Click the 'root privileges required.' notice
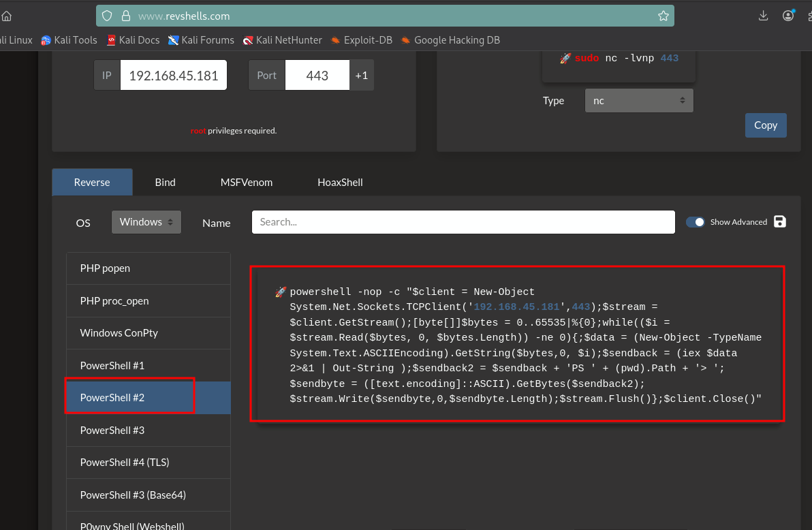This screenshot has width=812, height=530. click(x=234, y=131)
